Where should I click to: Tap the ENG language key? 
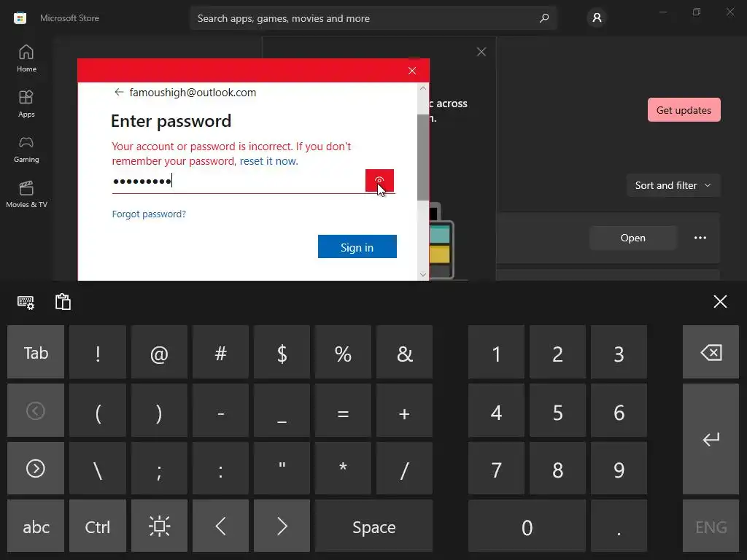(x=711, y=526)
